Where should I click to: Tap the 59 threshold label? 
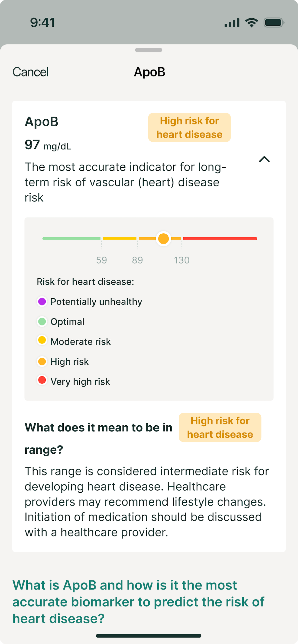102,260
